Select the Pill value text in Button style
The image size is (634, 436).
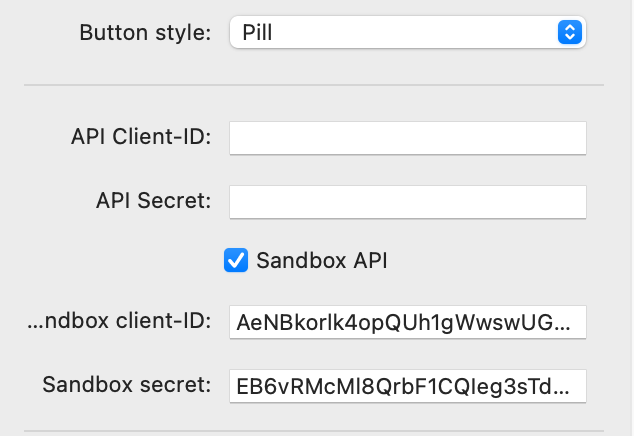pos(257,32)
